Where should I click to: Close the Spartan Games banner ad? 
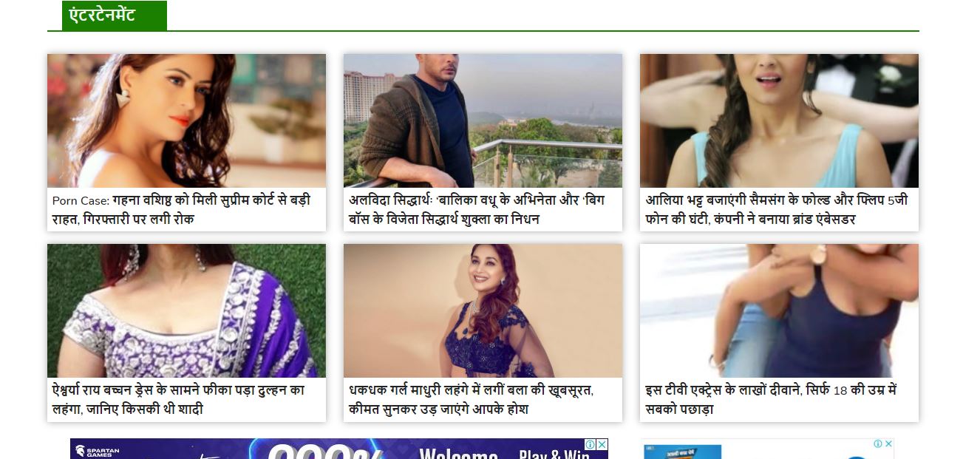pos(602,444)
